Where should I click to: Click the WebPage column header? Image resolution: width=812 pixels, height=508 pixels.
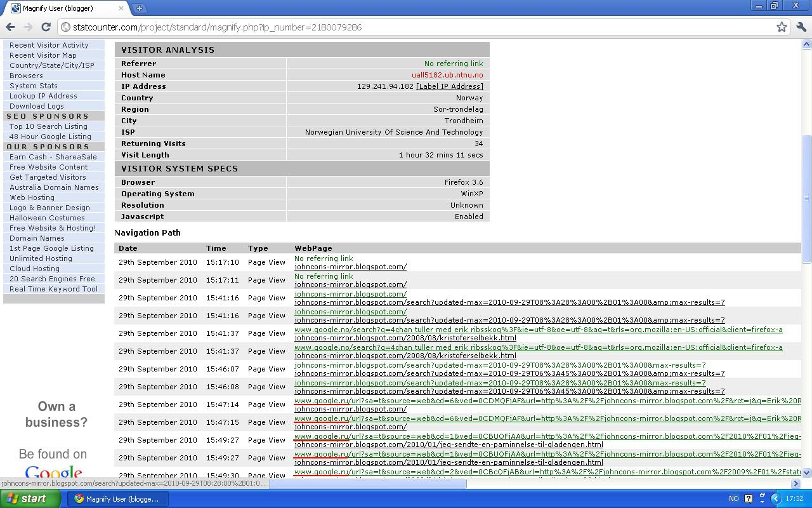(313, 248)
